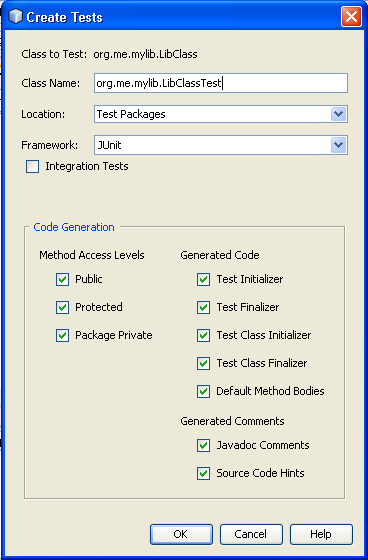Toggle the Package Private checkbox
Image resolution: width=368 pixels, height=560 pixels.
coord(63,335)
